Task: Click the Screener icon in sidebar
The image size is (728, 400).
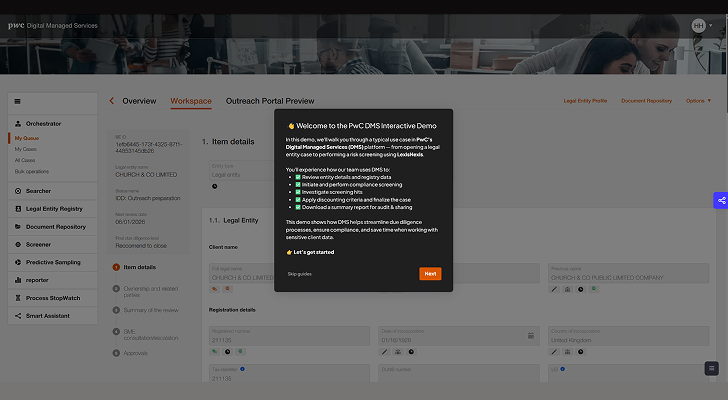Action: 18,245
